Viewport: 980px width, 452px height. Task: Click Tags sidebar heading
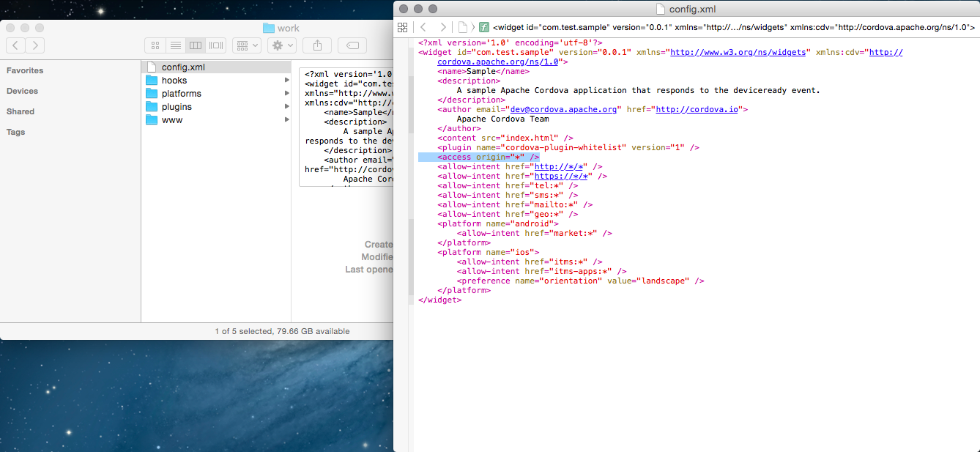pyautogui.click(x=15, y=132)
